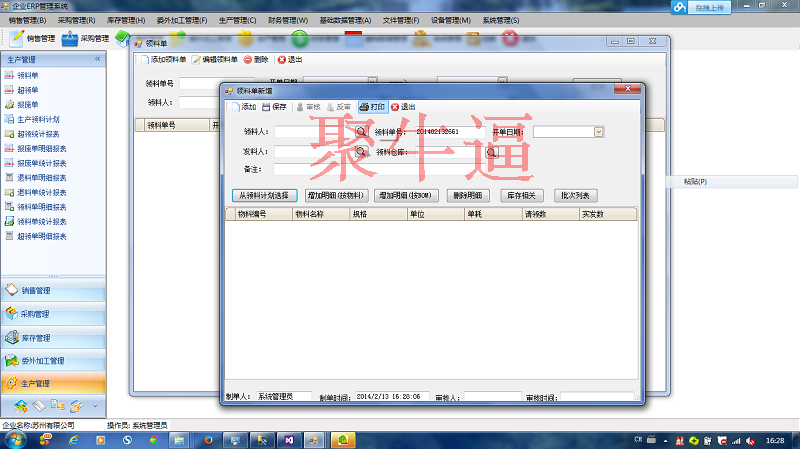This screenshot has height=449, width=800.
Task: Click the search icon beside 发料人 field
Action: (361, 152)
